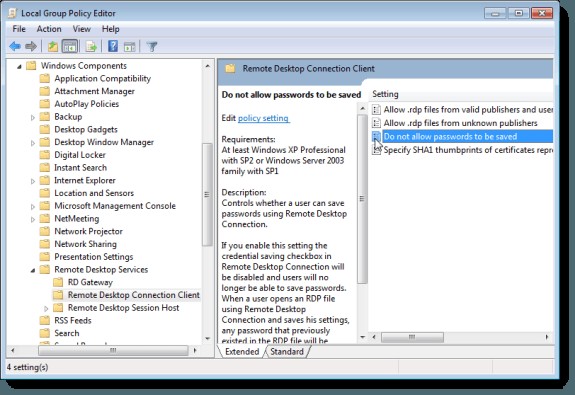
Task: Expand the Remote Desktop Session Host node
Action: [46, 308]
